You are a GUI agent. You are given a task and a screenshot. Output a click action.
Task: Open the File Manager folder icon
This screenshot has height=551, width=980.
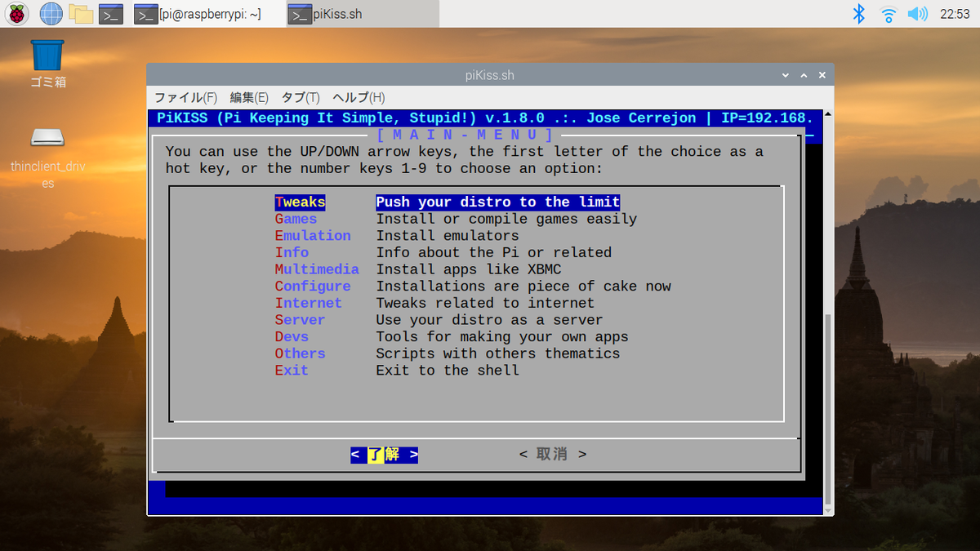tap(80, 13)
